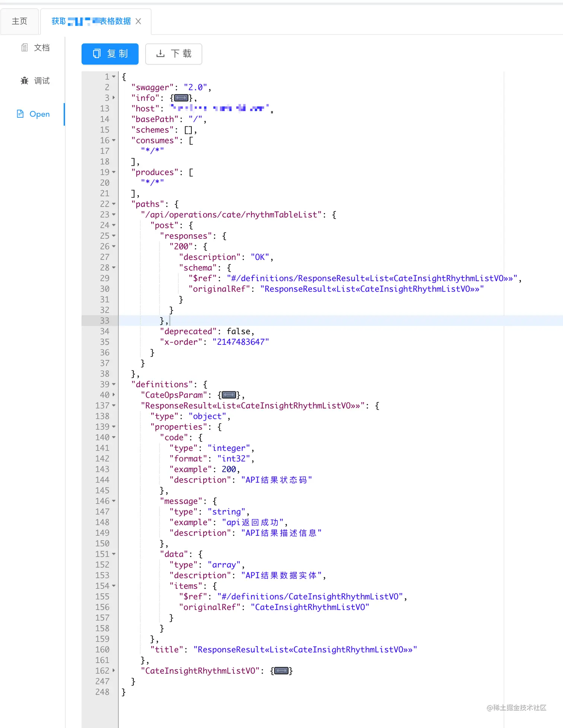Expand the folded "info" object placeholder
Image resolution: width=563 pixels, height=728 pixels.
click(x=181, y=98)
